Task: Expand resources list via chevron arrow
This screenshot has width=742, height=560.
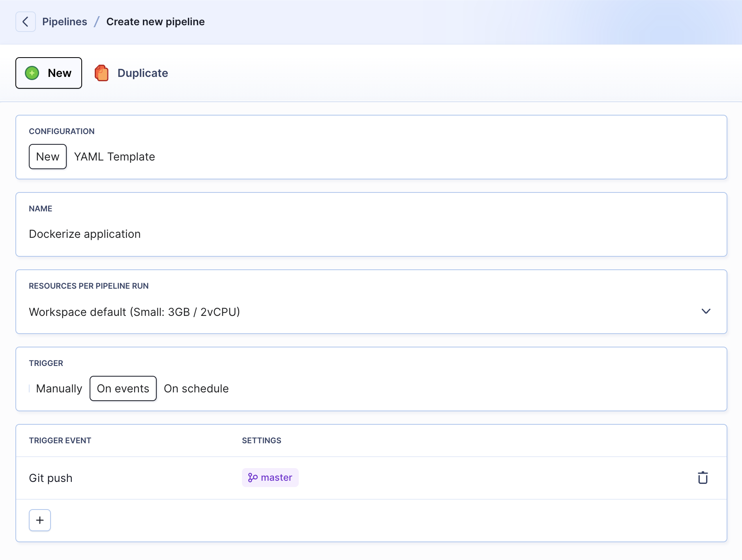Action: coord(706,311)
